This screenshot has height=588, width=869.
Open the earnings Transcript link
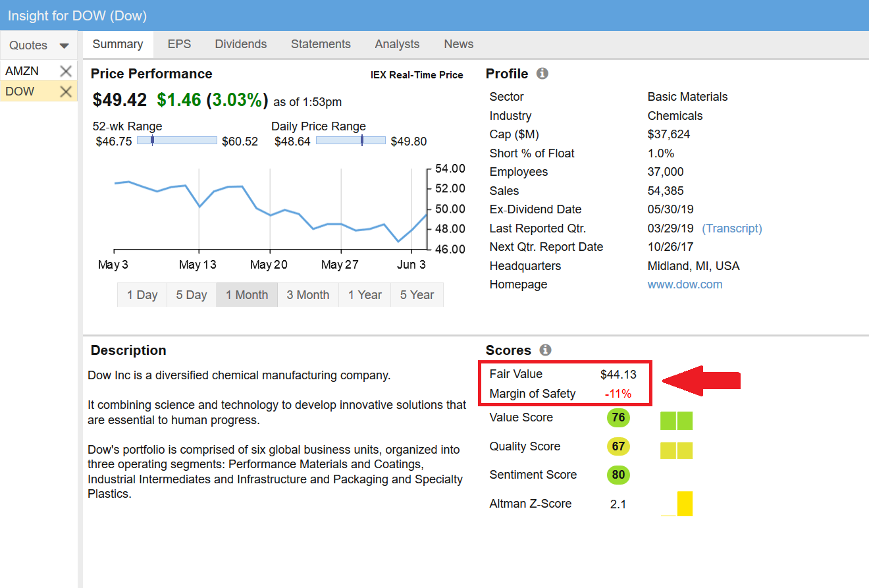coord(731,228)
